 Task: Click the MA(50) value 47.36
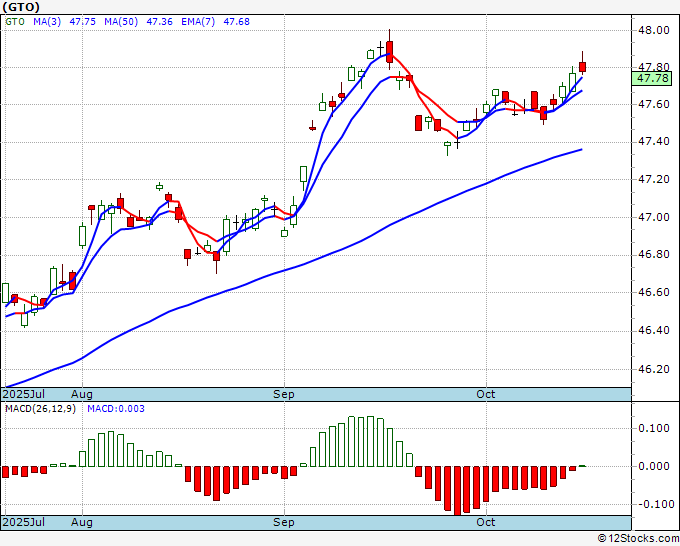point(159,22)
